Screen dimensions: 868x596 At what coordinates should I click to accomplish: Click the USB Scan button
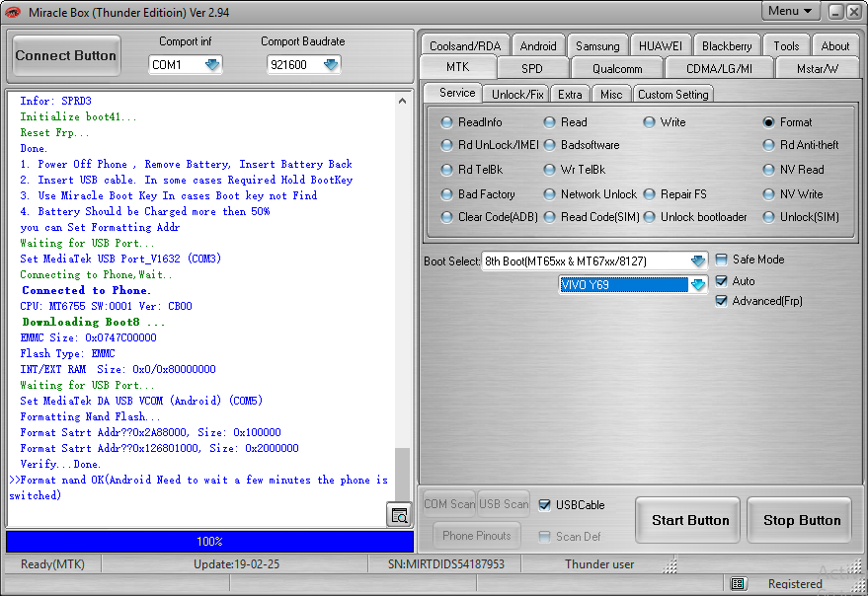[504, 503]
